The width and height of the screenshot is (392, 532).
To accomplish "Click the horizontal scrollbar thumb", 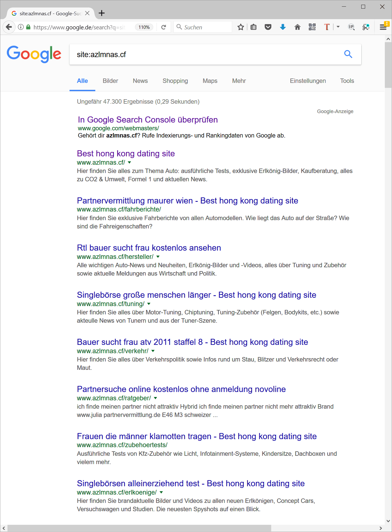I will point(139,528).
